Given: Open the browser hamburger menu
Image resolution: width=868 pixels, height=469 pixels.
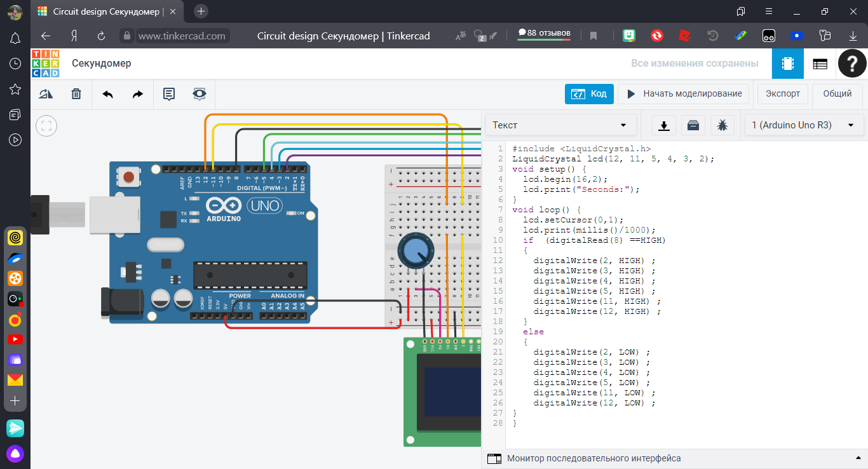Looking at the screenshot, I should click(770, 11).
